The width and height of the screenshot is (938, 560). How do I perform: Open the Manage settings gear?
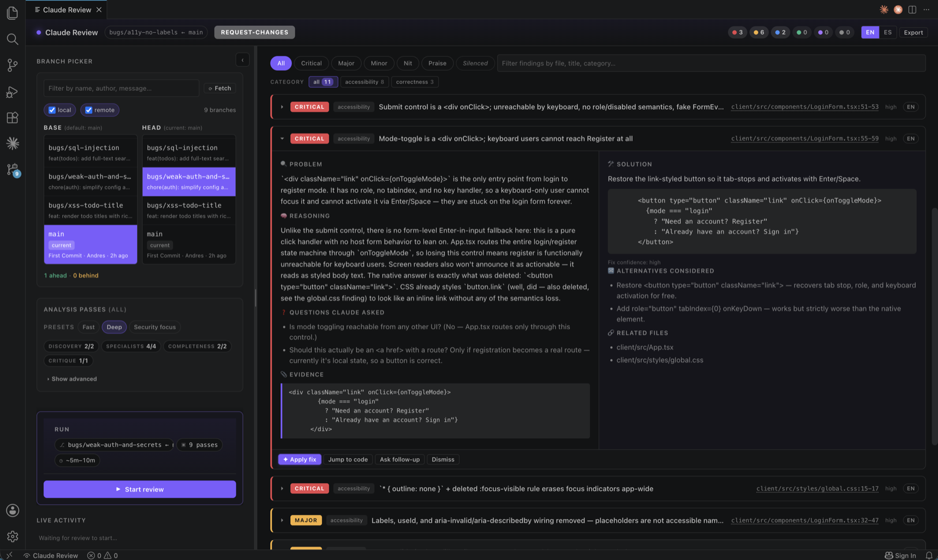click(x=12, y=537)
